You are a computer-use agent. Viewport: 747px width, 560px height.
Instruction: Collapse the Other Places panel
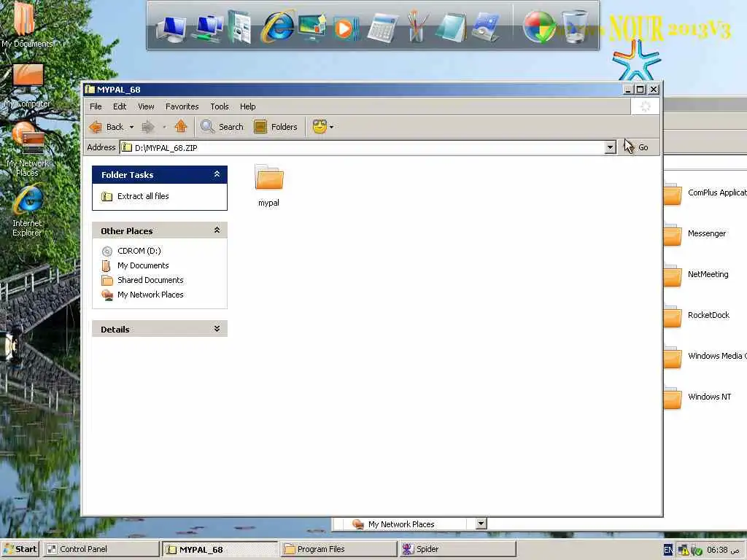(217, 230)
